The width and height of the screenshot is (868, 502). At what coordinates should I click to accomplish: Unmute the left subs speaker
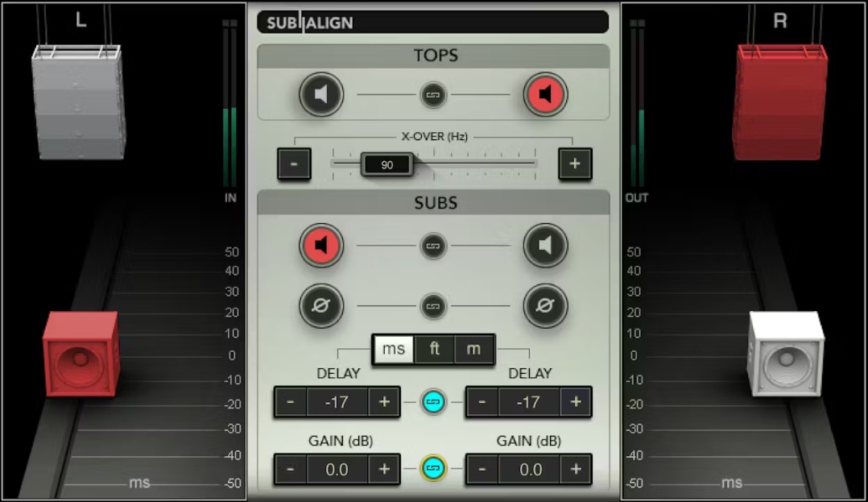coord(321,246)
